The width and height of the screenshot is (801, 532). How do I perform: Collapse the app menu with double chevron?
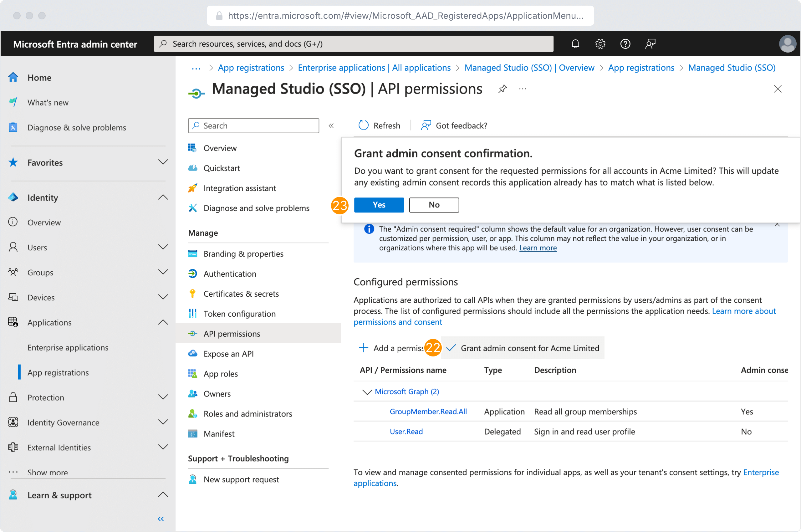[331, 125]
